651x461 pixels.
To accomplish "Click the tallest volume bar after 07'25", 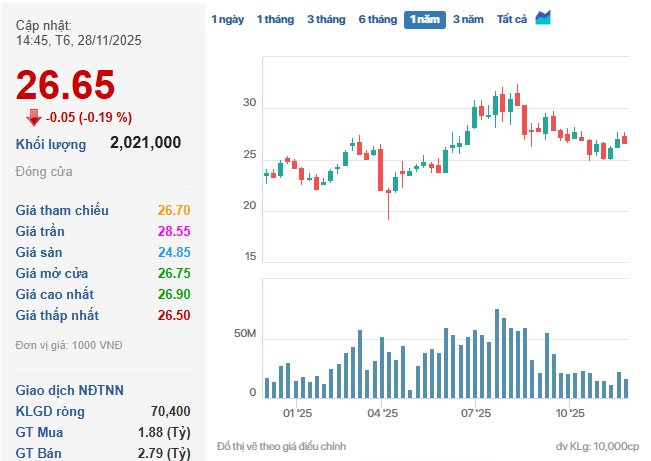I will pos(497,353).
